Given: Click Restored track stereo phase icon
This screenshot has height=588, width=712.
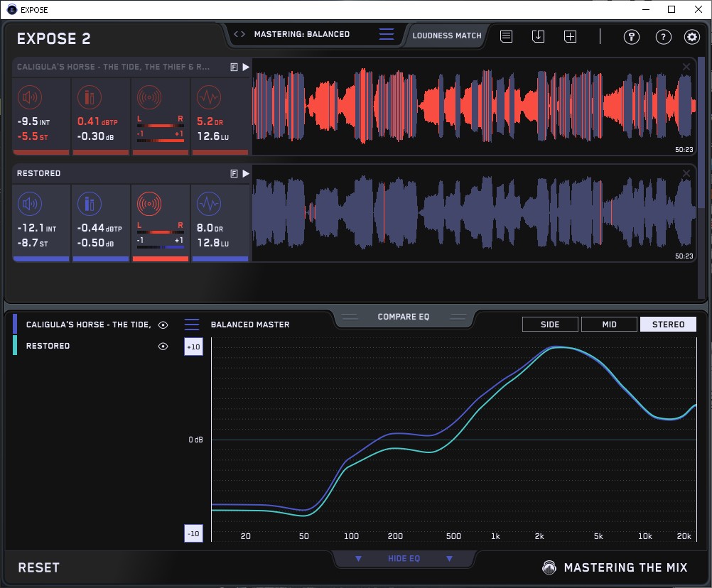Looking at the screenshot, I should (149, 204).
